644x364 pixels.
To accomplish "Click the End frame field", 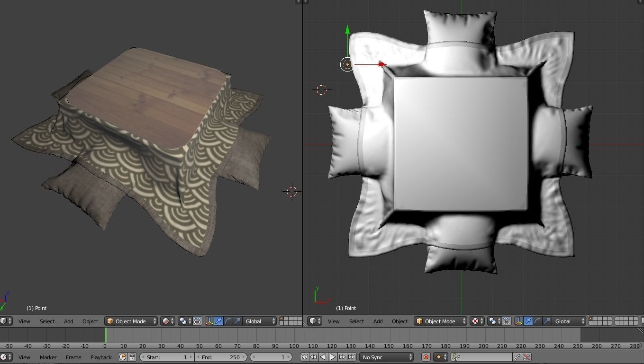I will [x=221, y=357].
